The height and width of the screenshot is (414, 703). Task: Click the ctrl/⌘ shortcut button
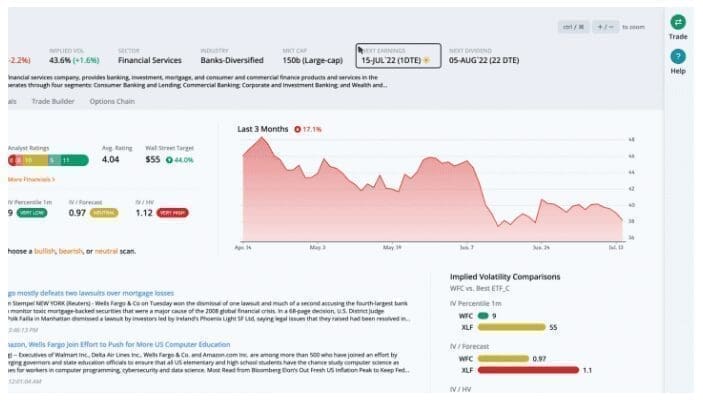coord(573,27)
